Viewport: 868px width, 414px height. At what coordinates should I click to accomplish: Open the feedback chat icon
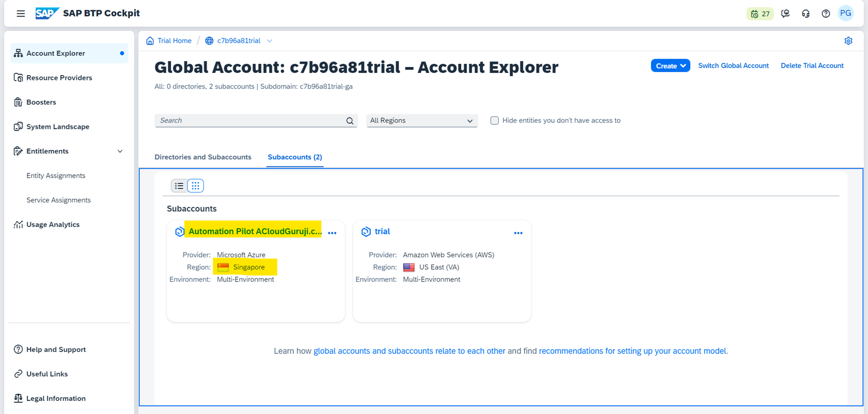[785, 14]
